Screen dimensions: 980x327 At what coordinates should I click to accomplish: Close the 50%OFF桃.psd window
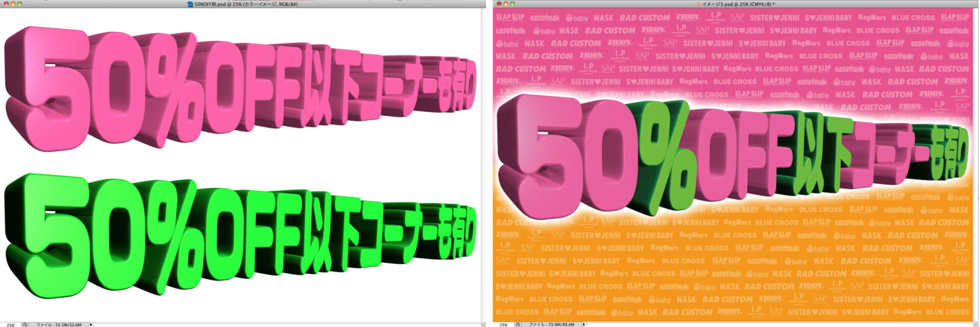(6, 4)
